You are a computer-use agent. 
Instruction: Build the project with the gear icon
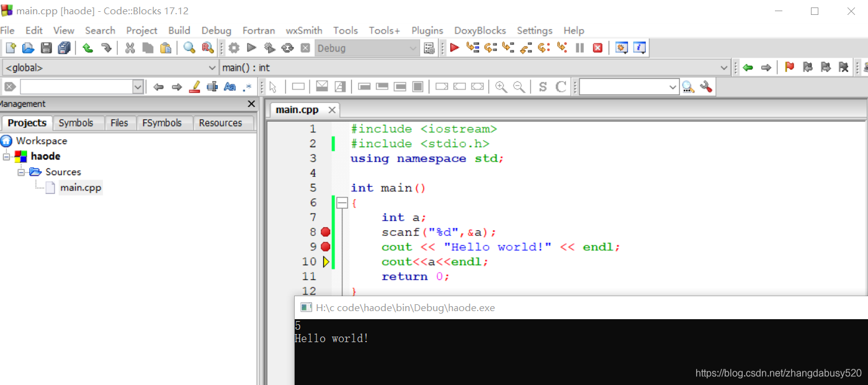click(x=234, y=48)
